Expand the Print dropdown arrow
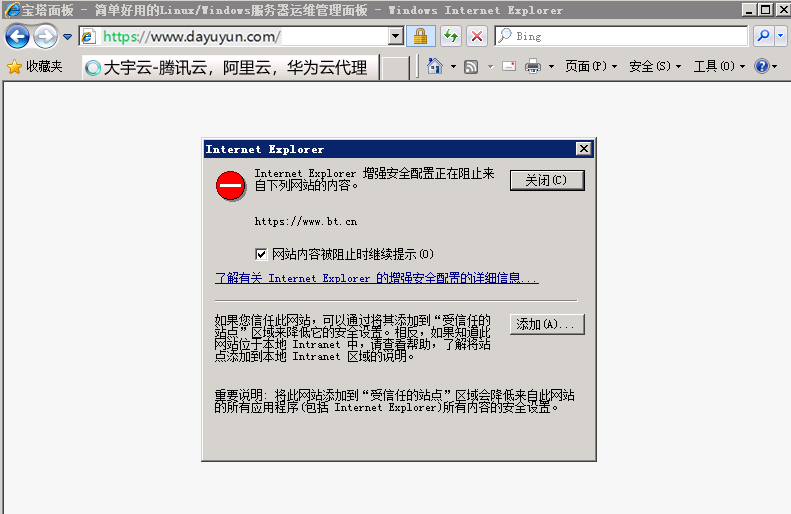The image size is (791, 514). point(551,67)
